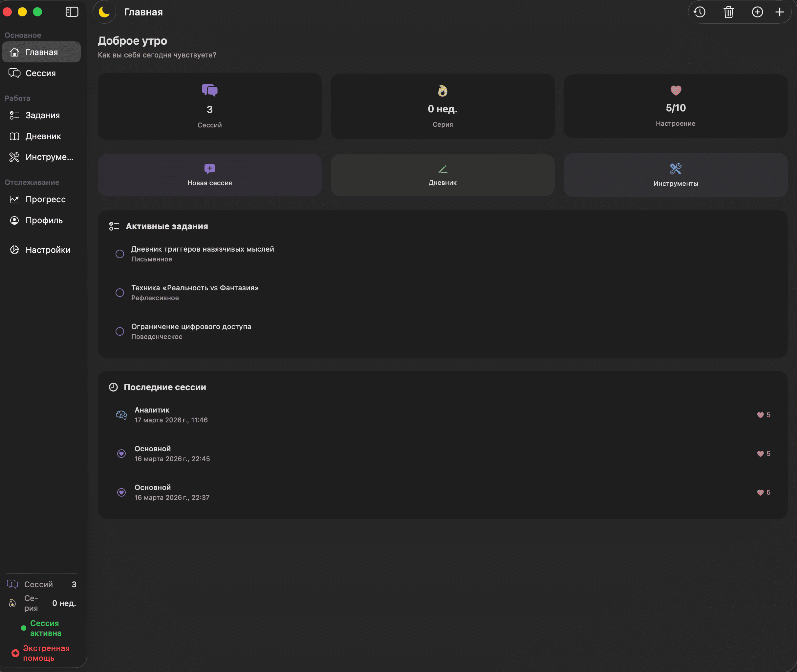
Task: Click the Дневник quick action card
Action: 442,175
